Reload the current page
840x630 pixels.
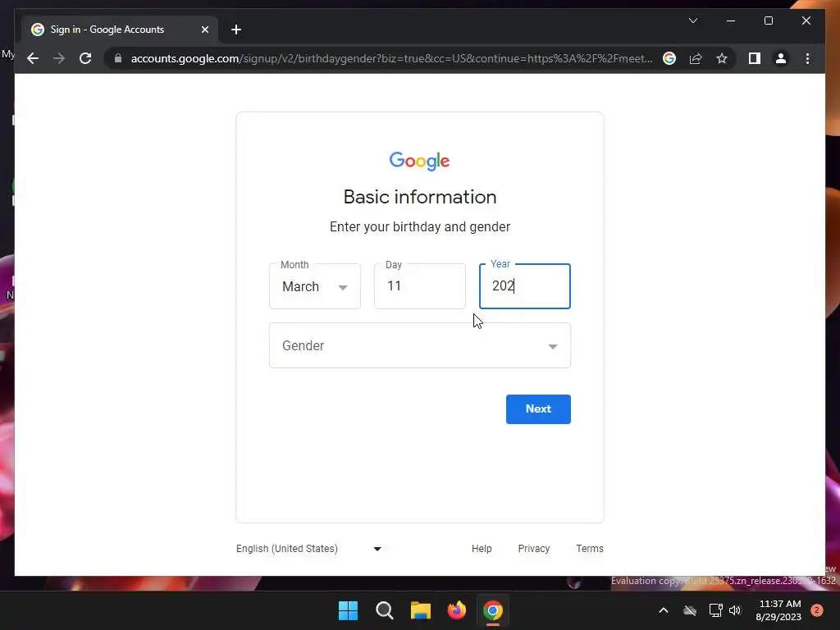pyautogui.click(x=85, y=58)
